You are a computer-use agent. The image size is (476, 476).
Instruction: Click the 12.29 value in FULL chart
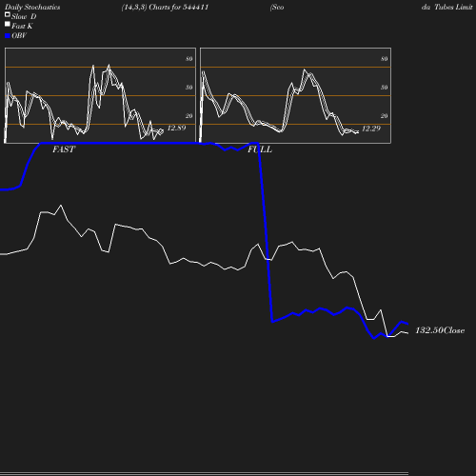coord(371,129)
